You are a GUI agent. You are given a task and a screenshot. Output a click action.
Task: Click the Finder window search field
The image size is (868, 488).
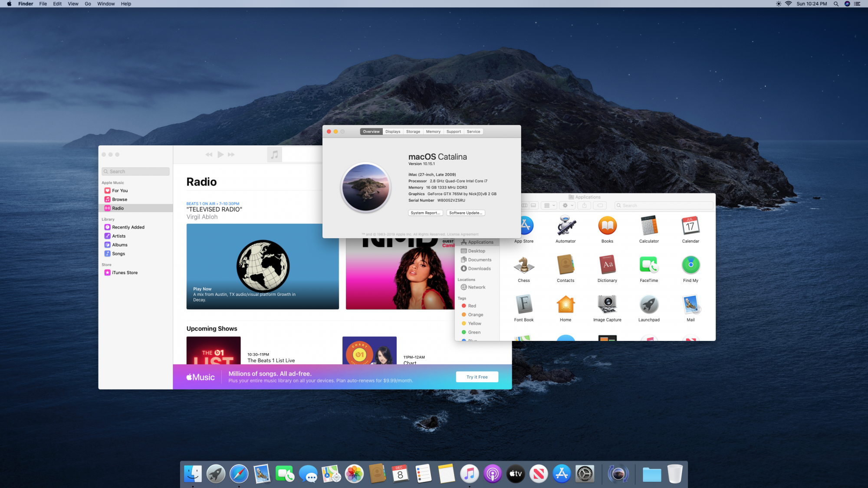click(x=664, y=206)
